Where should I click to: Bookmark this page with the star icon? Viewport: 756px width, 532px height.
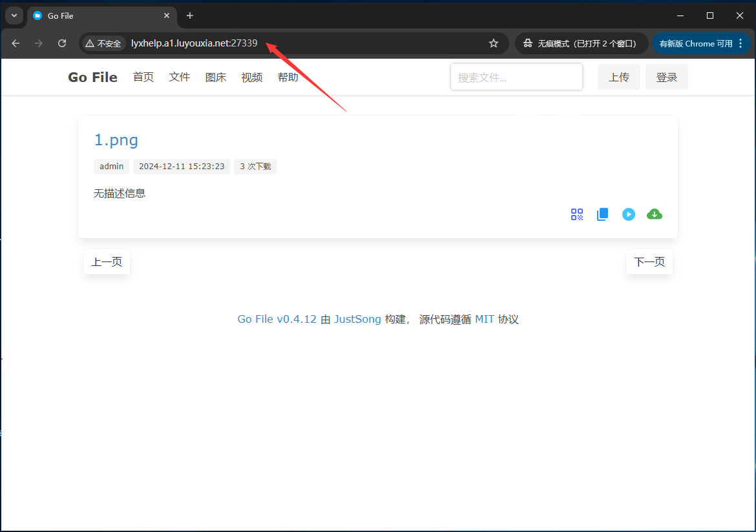pos(494,43)
